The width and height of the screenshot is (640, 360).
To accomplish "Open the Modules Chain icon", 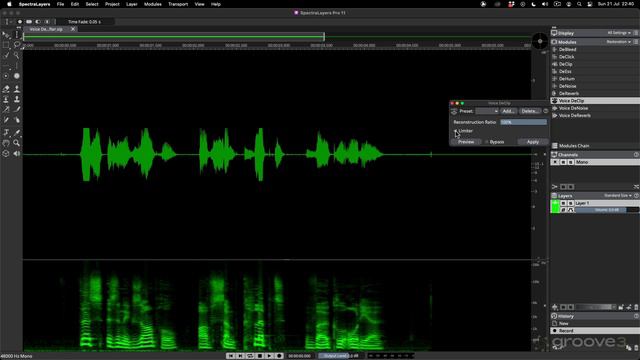I will coord(555,146).
